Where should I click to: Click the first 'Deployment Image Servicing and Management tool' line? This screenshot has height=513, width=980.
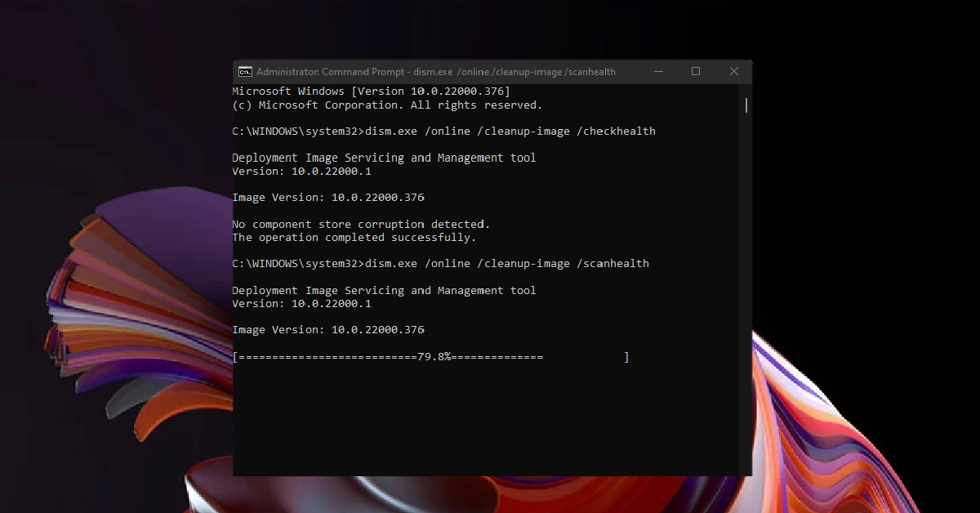tap(384, 158)
